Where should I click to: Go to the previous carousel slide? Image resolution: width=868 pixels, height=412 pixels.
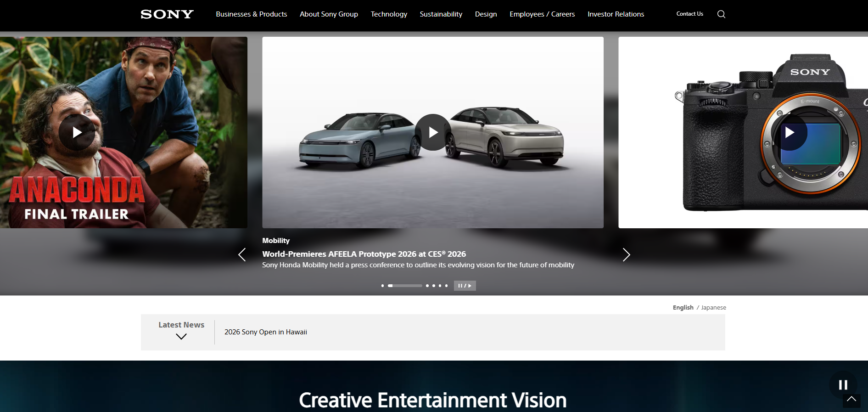(242, 255)
